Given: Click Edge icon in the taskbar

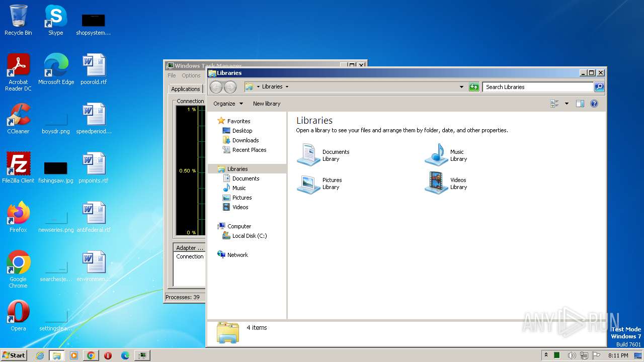Looking at the screenshot, I should pos(125,355).
